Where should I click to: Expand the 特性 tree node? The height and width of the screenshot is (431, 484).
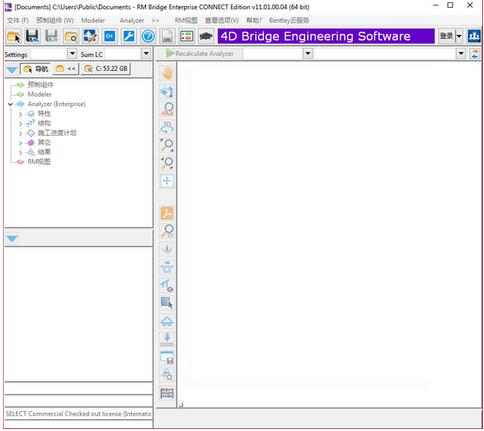pos(20,114)
